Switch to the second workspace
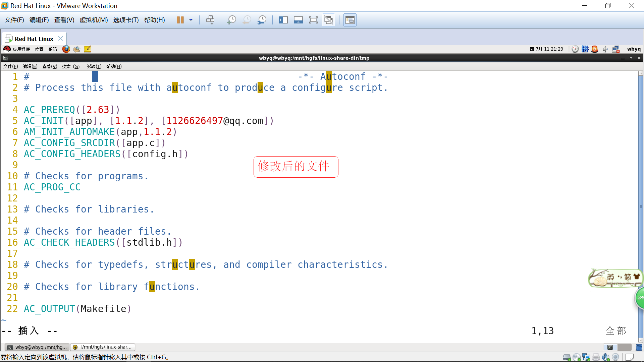644x362 pixels. pyautogui.click(x=624, y=347)
